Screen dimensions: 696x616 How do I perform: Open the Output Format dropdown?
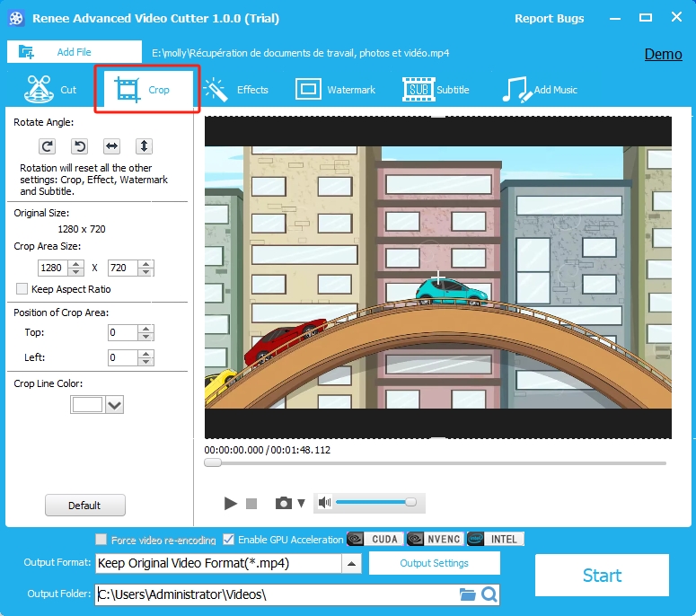pos(352,564)
